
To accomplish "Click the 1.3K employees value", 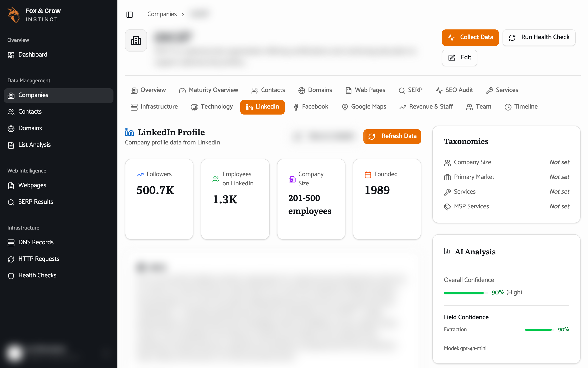I will (x=225, y=200).
